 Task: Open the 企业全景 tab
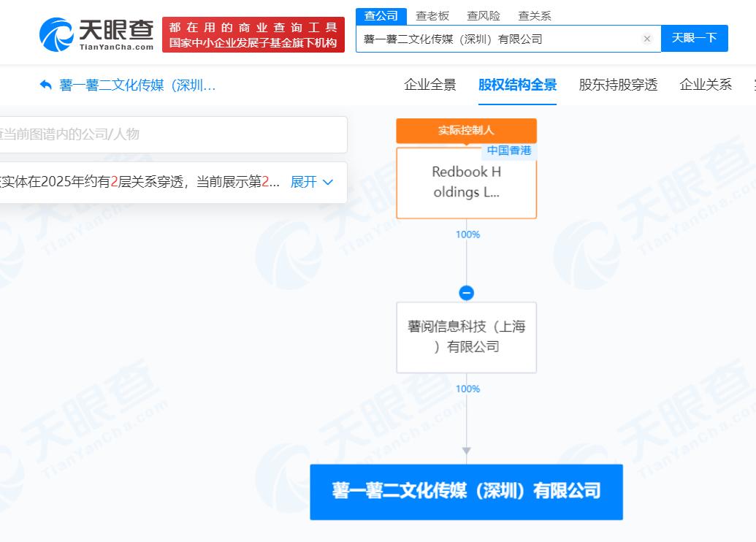pos(430,85)
